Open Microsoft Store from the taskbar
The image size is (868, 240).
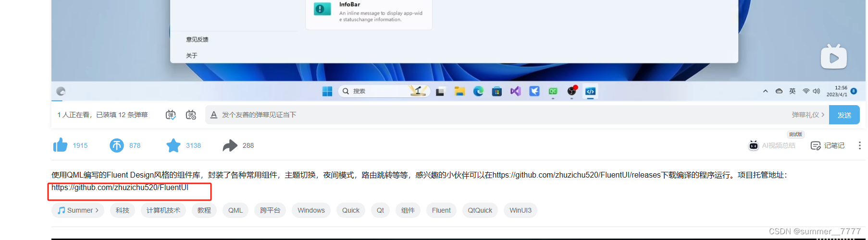pos(497,91)
